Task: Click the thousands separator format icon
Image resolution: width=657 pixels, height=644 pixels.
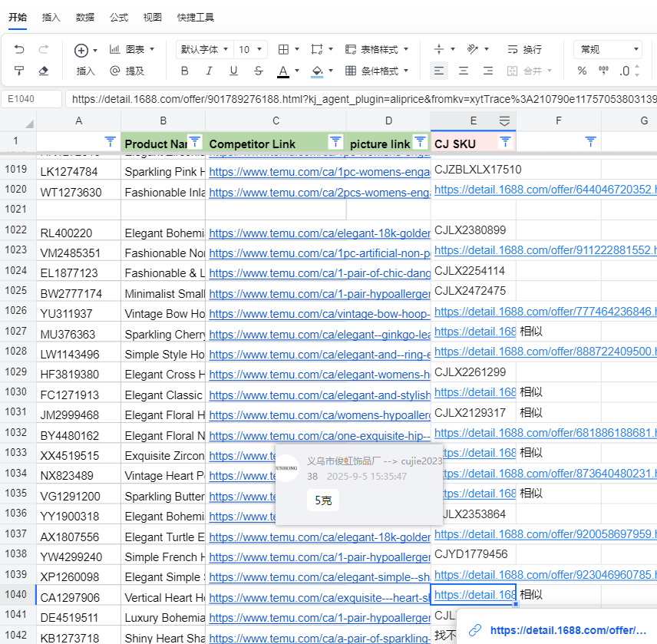Action: 603,71
